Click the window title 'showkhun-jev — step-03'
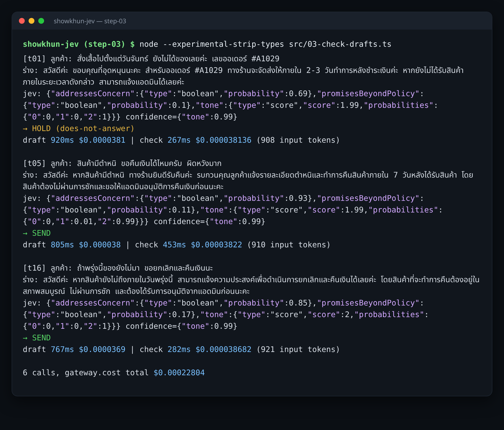This screenshot has width=504, height=430. (x=90, y=21)
